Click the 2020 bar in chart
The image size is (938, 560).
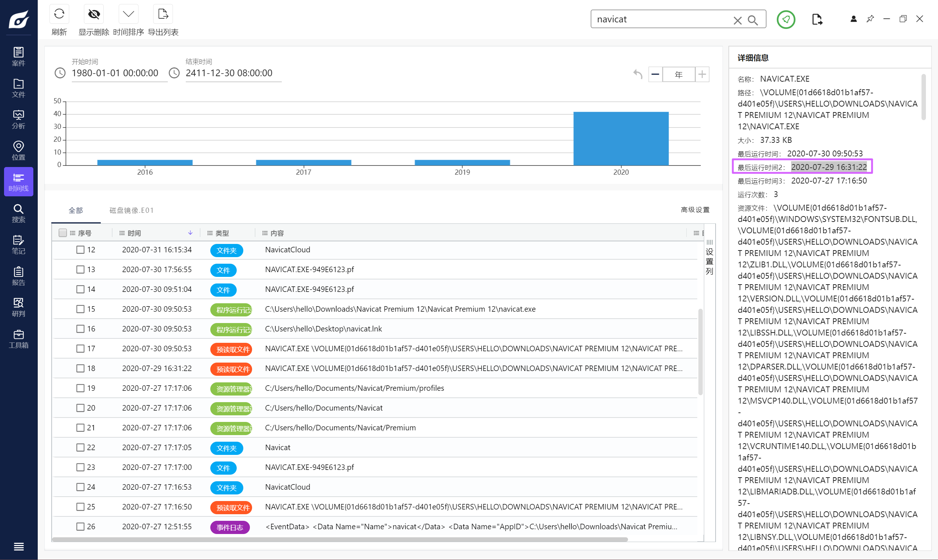click(x=621, y=138)
